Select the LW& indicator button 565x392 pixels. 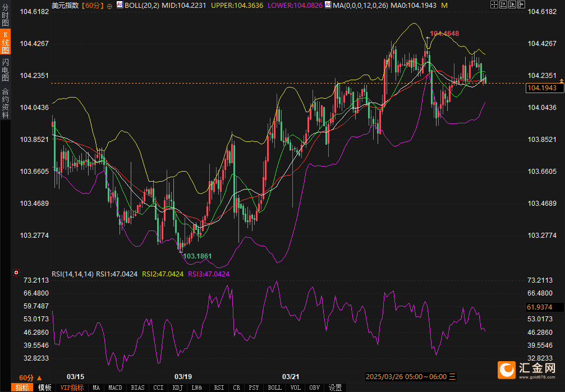pyautogui.click(x=197, y=388)
